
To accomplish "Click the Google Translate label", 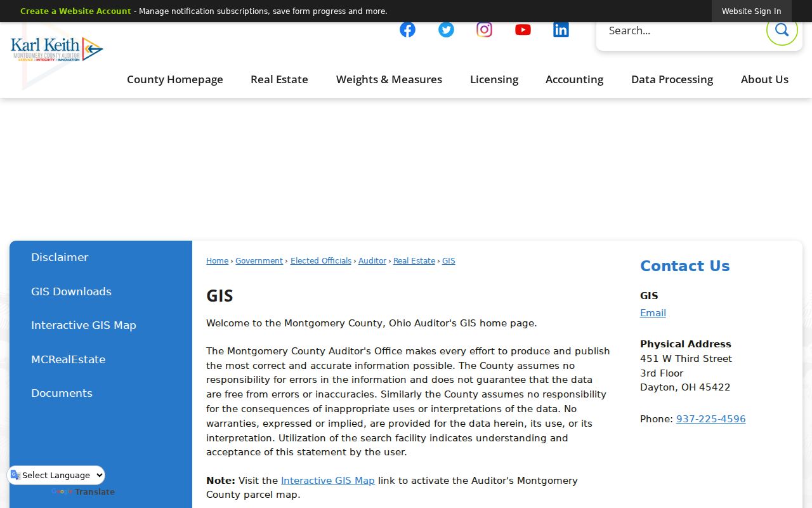I will point(83,492).
